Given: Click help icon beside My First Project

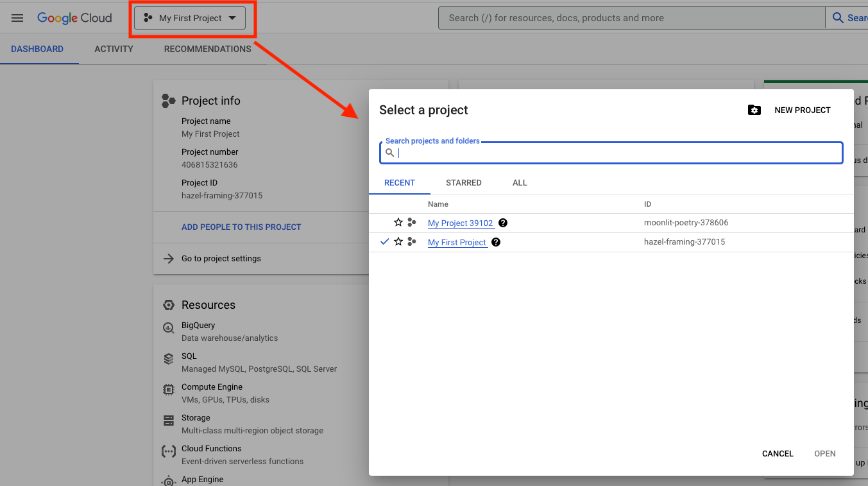Looking at the screenshot, I should [496, 242].
